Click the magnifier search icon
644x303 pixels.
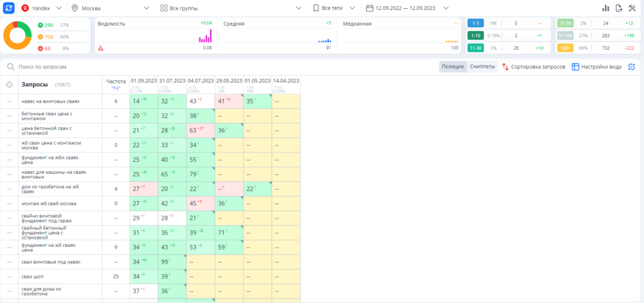(11, 67)
